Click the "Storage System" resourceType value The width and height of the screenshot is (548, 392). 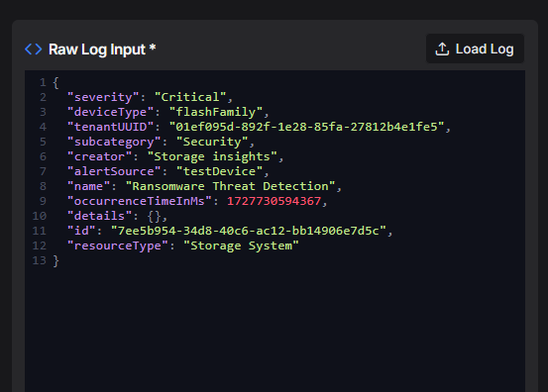click(241, 245)
